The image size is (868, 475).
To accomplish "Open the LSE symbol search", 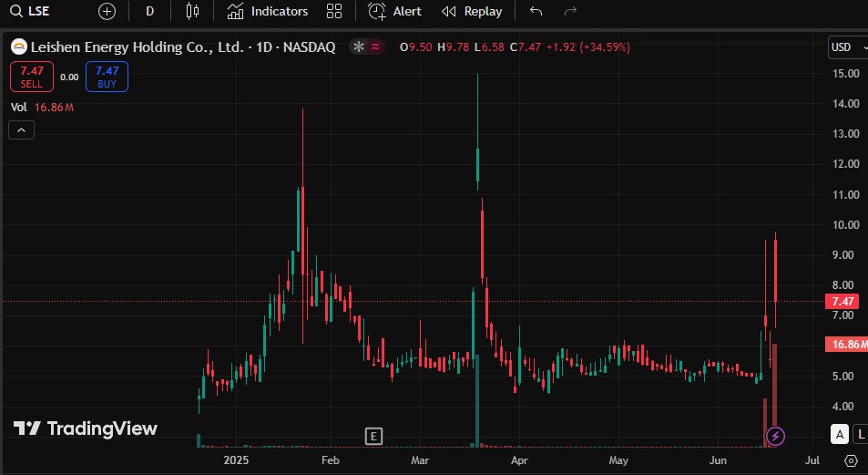I will 30,11.
